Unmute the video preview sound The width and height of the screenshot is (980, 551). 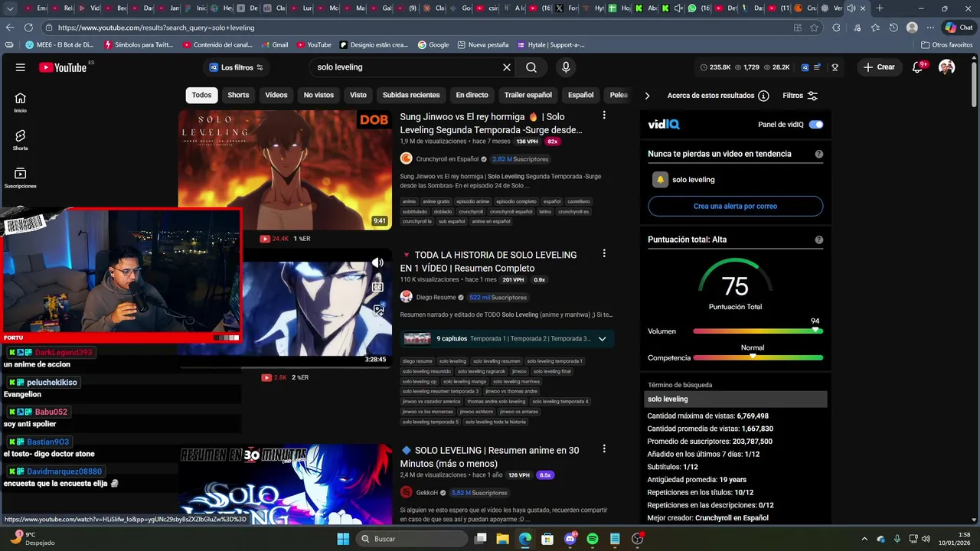coord(377,263)
